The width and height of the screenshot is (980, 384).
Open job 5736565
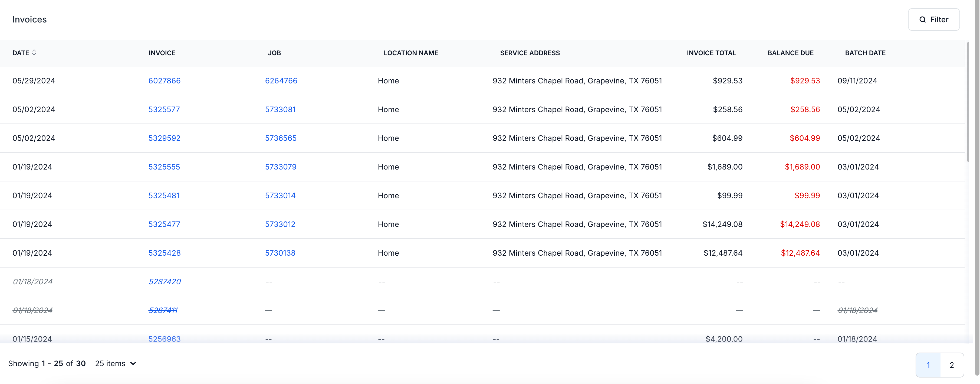point(281,138)
